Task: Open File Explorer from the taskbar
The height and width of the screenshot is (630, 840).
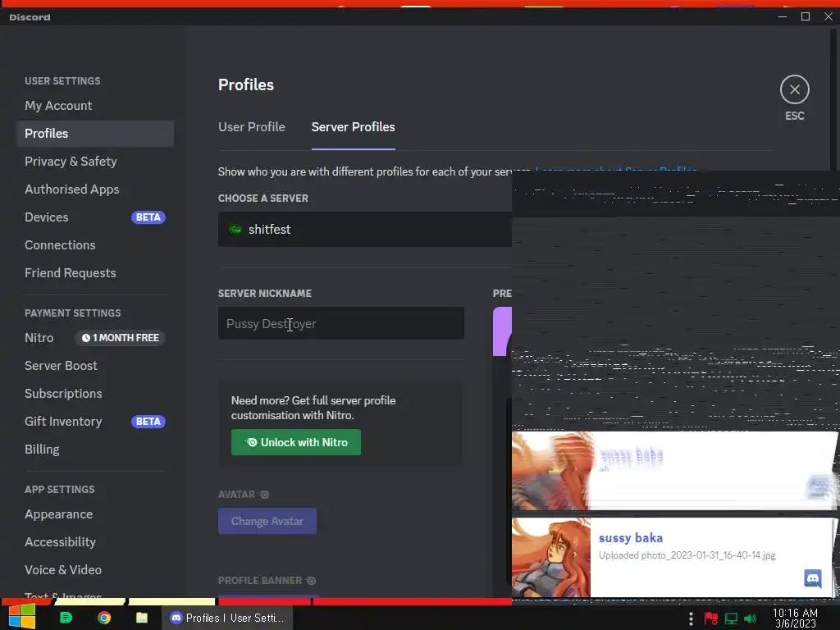Action: click(x=141, y=618)
